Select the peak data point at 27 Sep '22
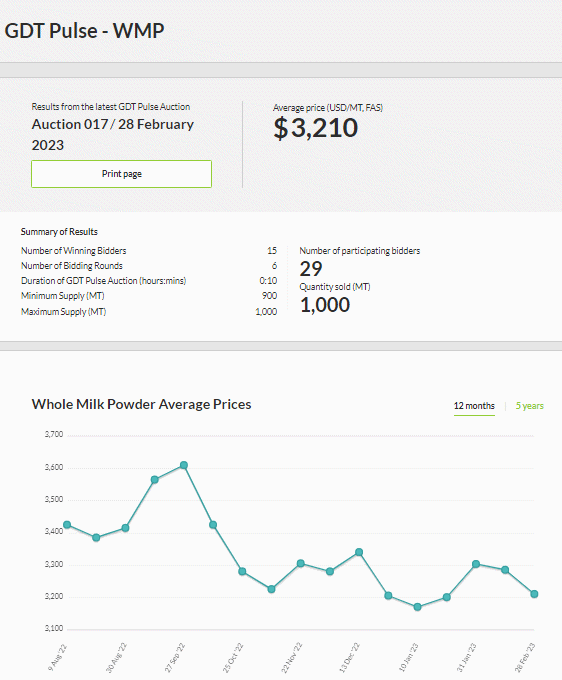The width and height of the screenshot is (562, 680). pyautogui.click(x=184, y=465)
